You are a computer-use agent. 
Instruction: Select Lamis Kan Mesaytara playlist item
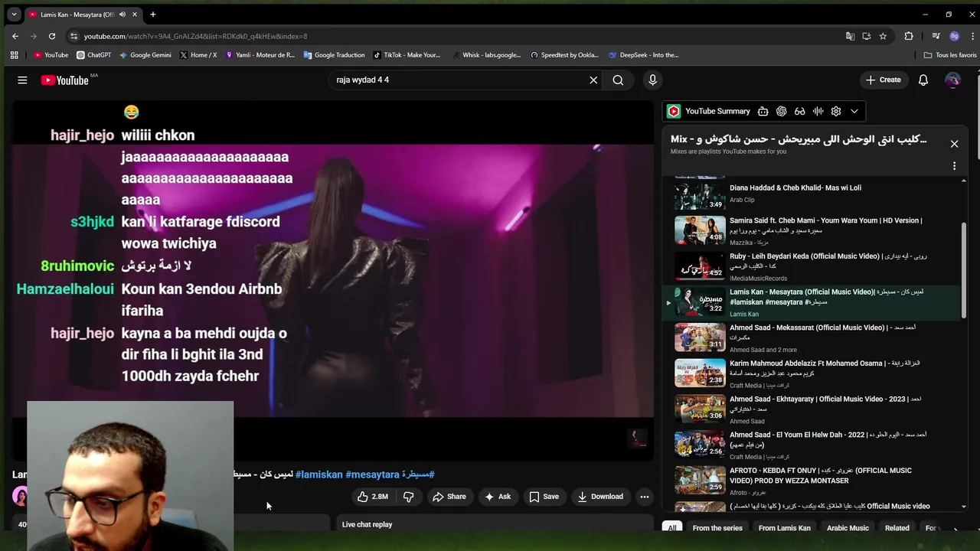coord(812,302)
